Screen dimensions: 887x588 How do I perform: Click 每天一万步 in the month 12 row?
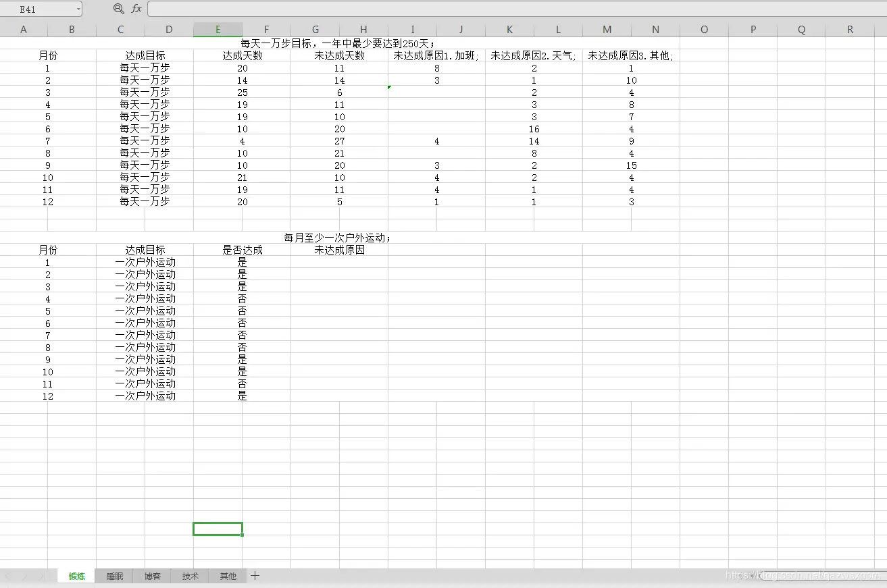[145, 201]
